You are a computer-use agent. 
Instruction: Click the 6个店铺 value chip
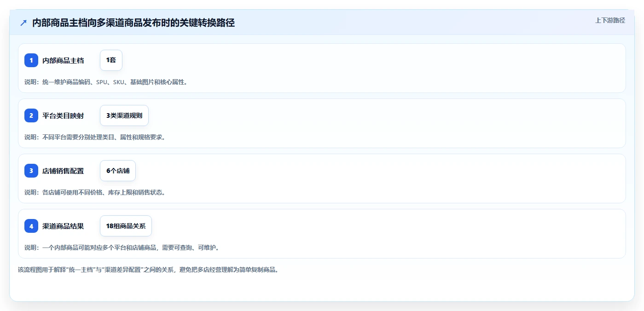click(x=118, y=171)
